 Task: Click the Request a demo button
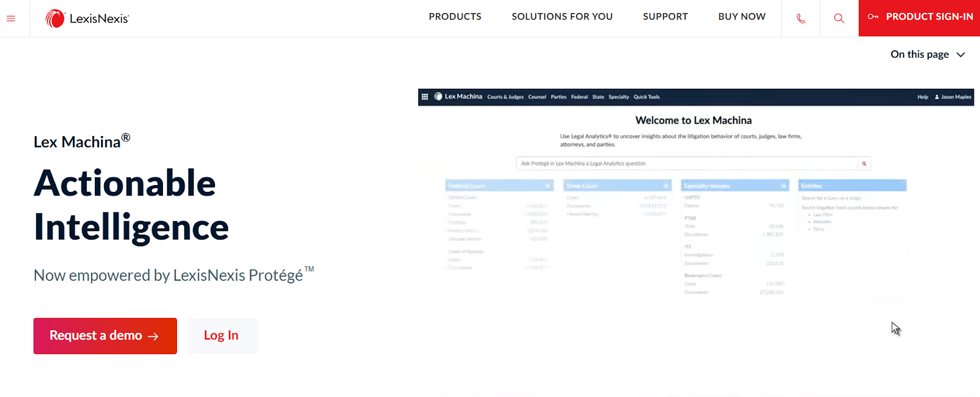[x=105, y=336]
